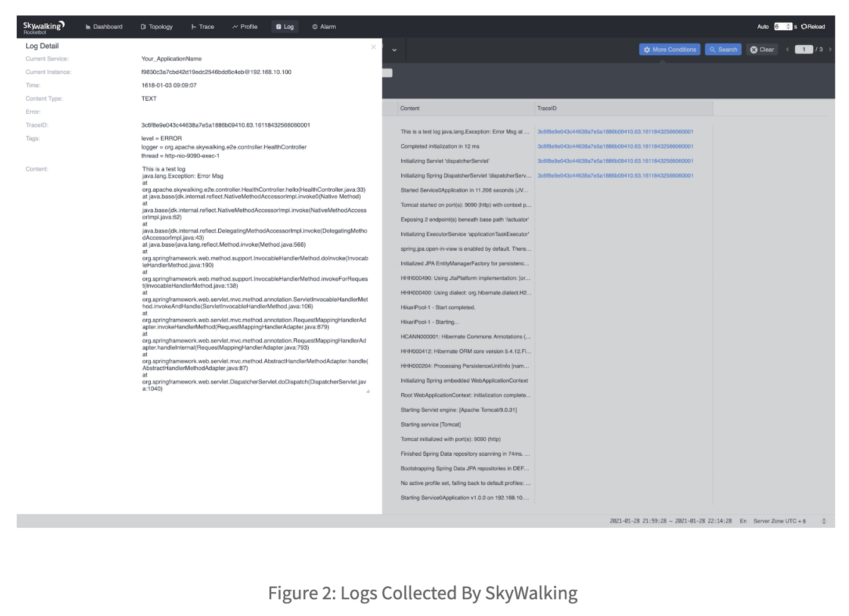Viewport: 849px width, 616px height.
Task: Select log row 'HHH000412: Hibernate ORM core version'
Action: (465, 351)
